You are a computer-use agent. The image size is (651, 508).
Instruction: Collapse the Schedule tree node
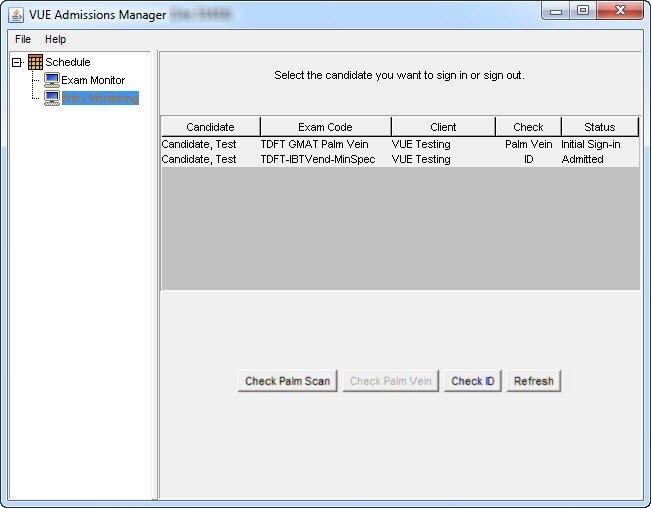17,63
